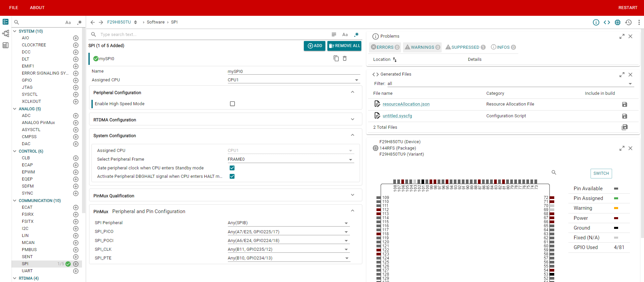Add a CLOCKTREE instance with plus icon
The image size is (644, 282).
[76, 45]
